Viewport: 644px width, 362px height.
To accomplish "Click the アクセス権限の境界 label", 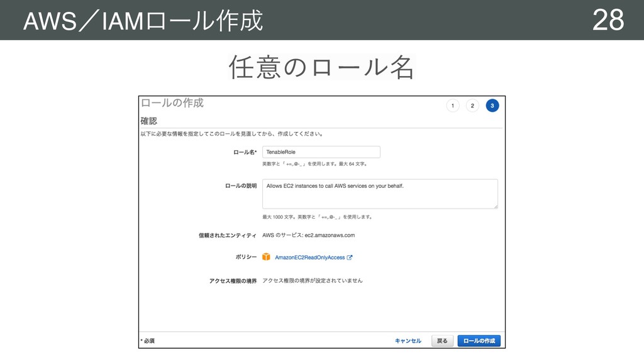I will point(233,281).
